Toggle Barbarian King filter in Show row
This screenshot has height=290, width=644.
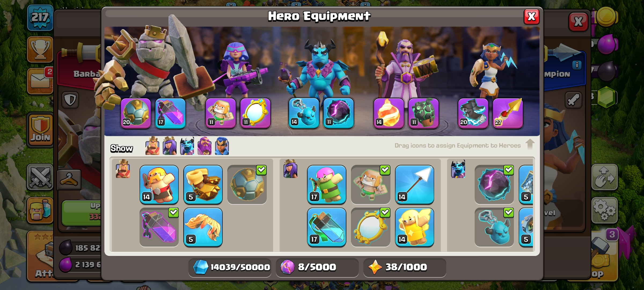point(152,146)
